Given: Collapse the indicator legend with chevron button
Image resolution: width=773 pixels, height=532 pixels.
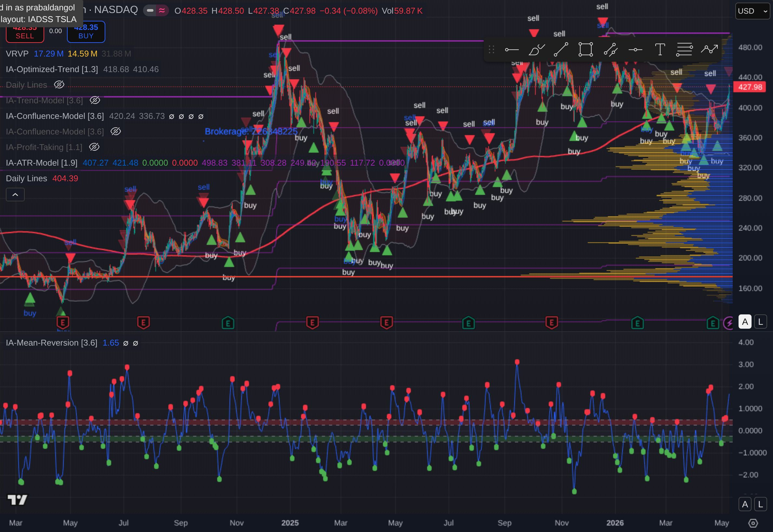Looking at the screenshot, I should click(15, 195).
